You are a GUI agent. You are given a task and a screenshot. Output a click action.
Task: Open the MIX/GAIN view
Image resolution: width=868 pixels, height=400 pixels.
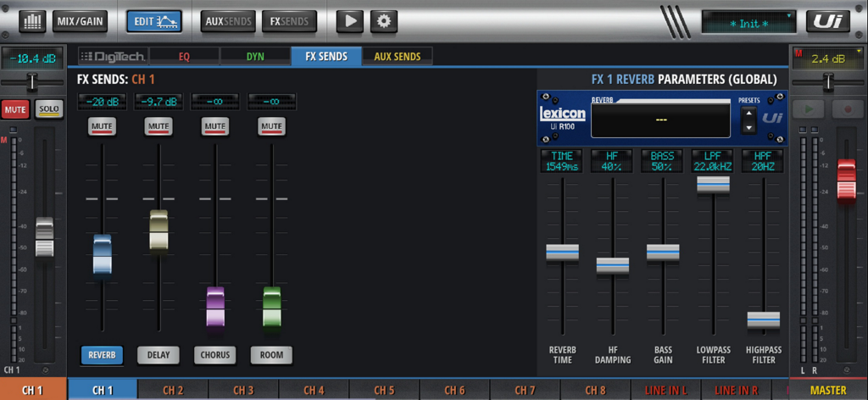pyautogui.click(x=81, y=21)
